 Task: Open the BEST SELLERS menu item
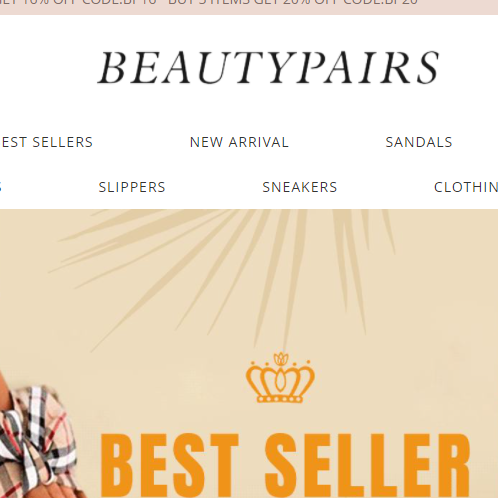point(47,142)
